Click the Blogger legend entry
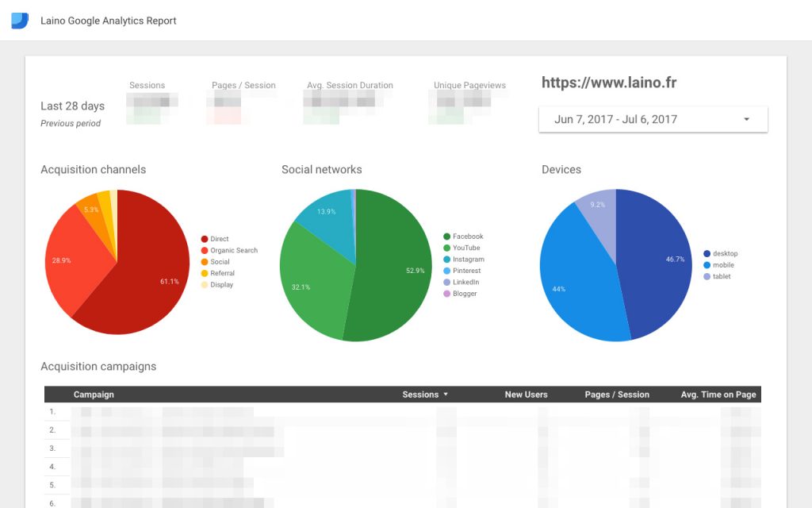The height and width of the screenshot is (508, 812). point(461,294)
